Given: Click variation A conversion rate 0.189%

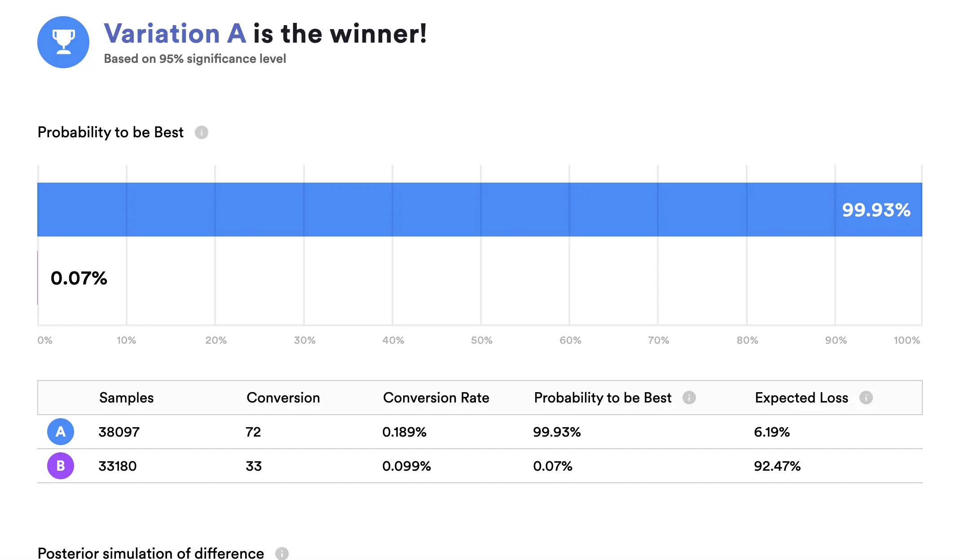Looking at the screenshot, I should click(404, 432).
